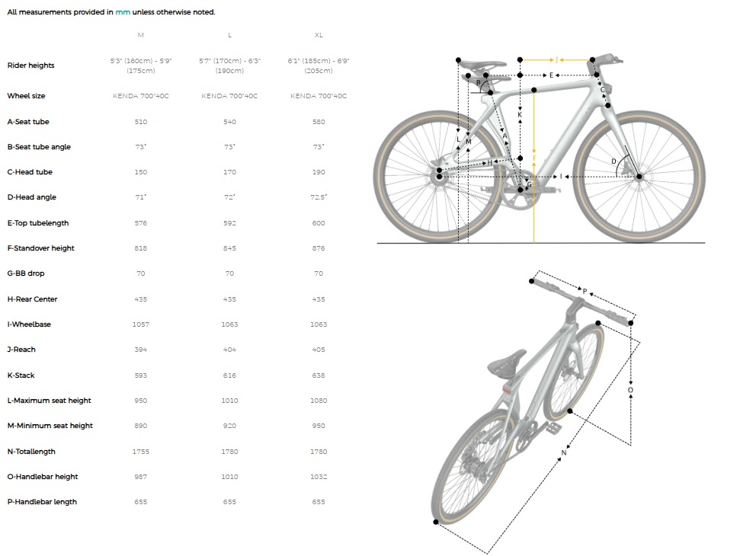This screenshot has height=556, width=756.
Task: Click the Rider heights row label
Action: point(30,66)
